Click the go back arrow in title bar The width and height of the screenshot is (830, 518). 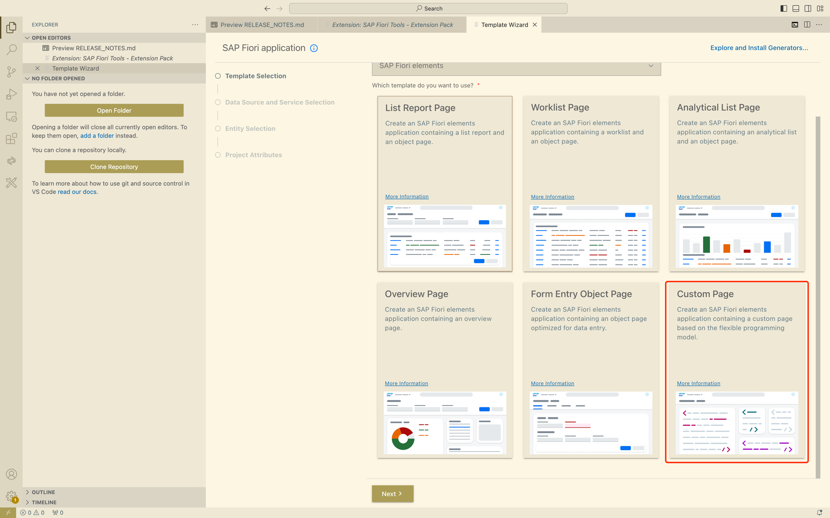[x=267, y=8]
